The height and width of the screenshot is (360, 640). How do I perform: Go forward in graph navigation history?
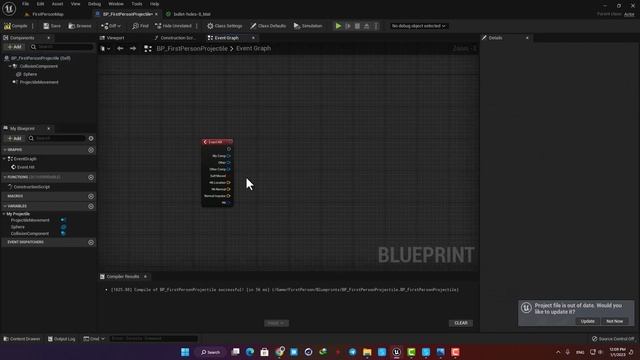pyautogui.click(x=133, y=48)
